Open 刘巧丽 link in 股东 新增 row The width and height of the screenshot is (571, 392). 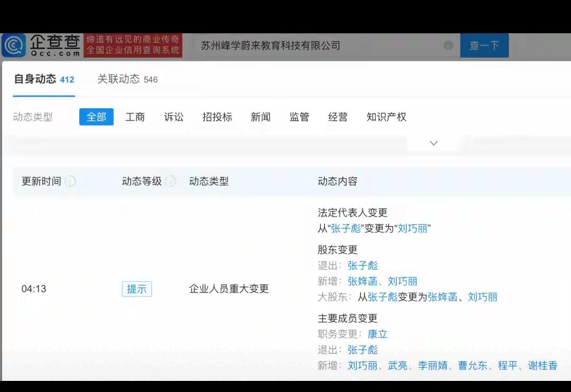pos(402,281)
